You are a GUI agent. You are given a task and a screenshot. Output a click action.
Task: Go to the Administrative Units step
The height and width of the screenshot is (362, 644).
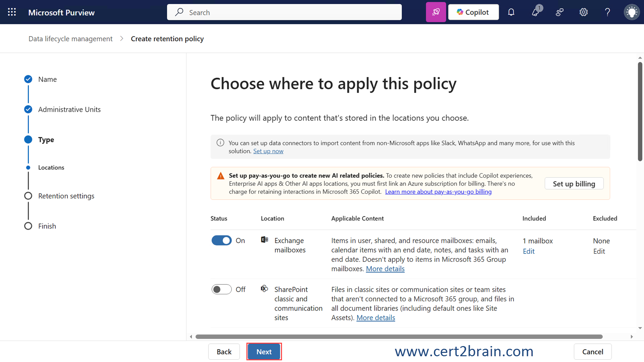[x=69, y=109]
